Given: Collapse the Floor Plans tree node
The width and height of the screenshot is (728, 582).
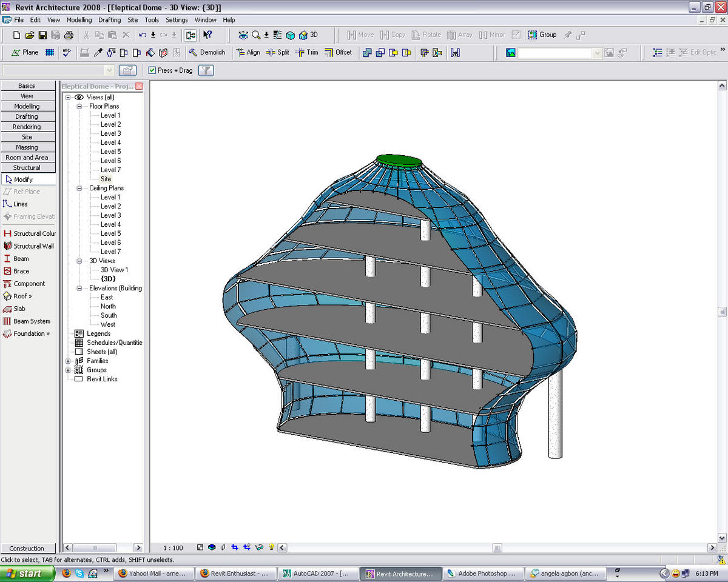Looking at the screenshot, I should 79,106.
